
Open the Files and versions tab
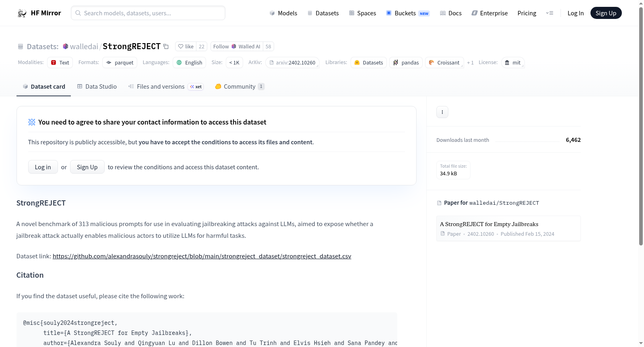pos(161,87)
